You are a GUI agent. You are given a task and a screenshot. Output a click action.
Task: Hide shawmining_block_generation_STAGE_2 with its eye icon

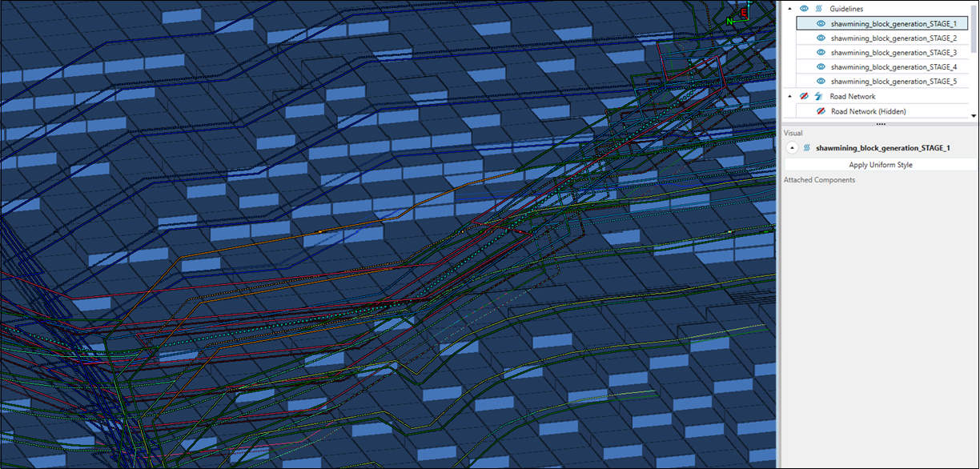click(821, 38)
